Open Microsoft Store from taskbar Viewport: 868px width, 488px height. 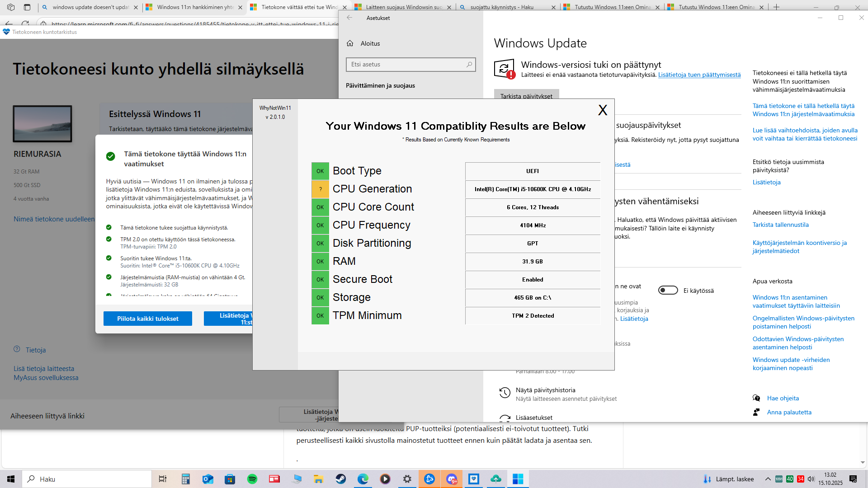[230, 479]
